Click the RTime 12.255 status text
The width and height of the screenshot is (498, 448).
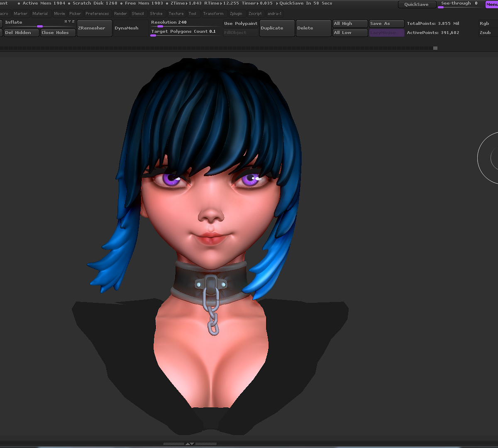[x=222, y=3]
